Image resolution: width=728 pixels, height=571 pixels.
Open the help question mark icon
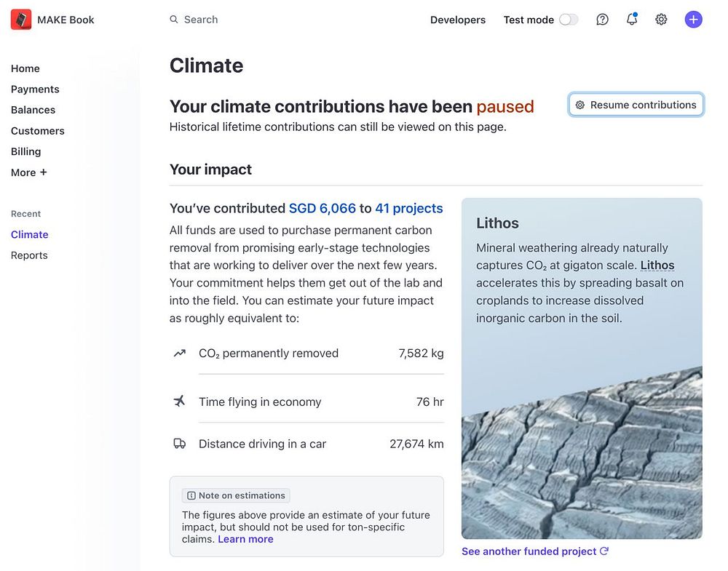[x=602, y=20]
